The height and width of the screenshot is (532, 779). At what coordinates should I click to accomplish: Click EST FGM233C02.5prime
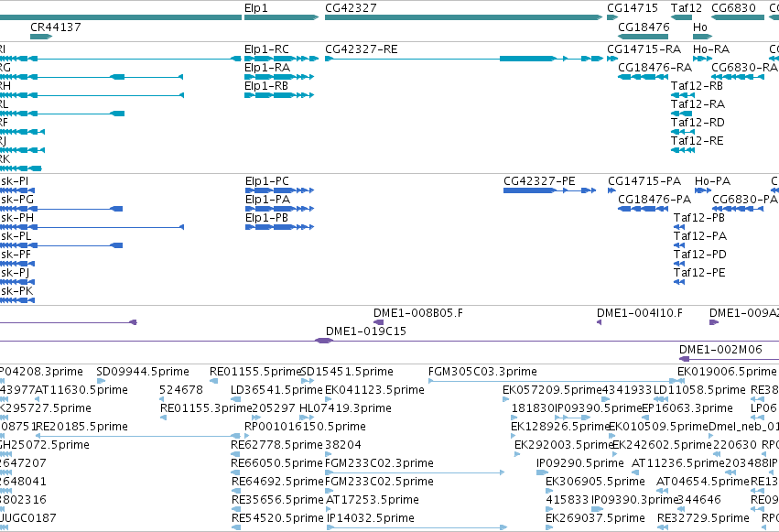tap(330, 491)
